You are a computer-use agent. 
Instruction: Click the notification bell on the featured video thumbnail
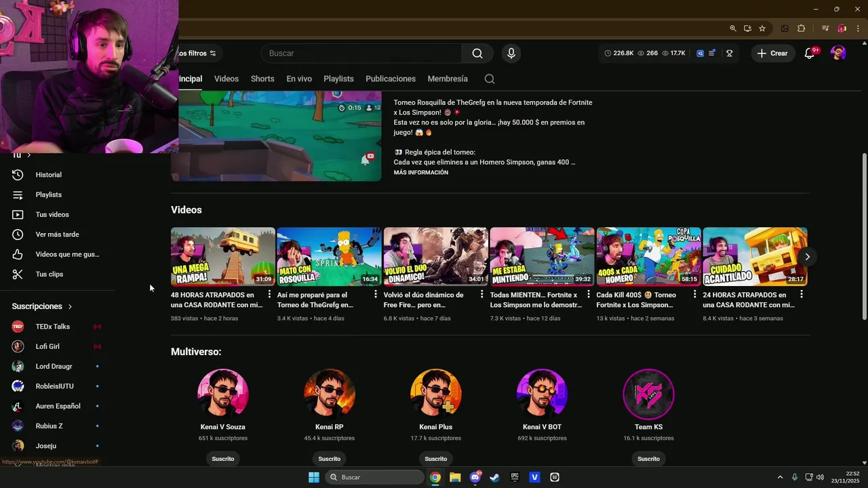click(x=366, y=160)
